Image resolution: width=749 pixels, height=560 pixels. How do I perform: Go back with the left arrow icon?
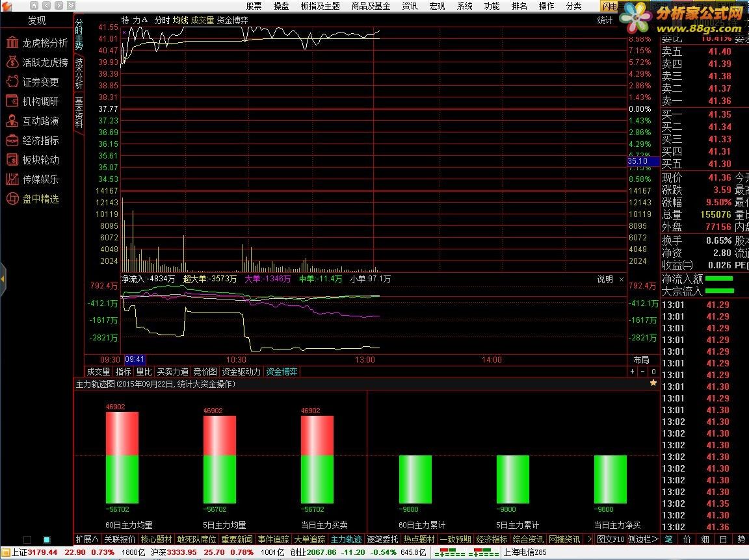[46, 6]
